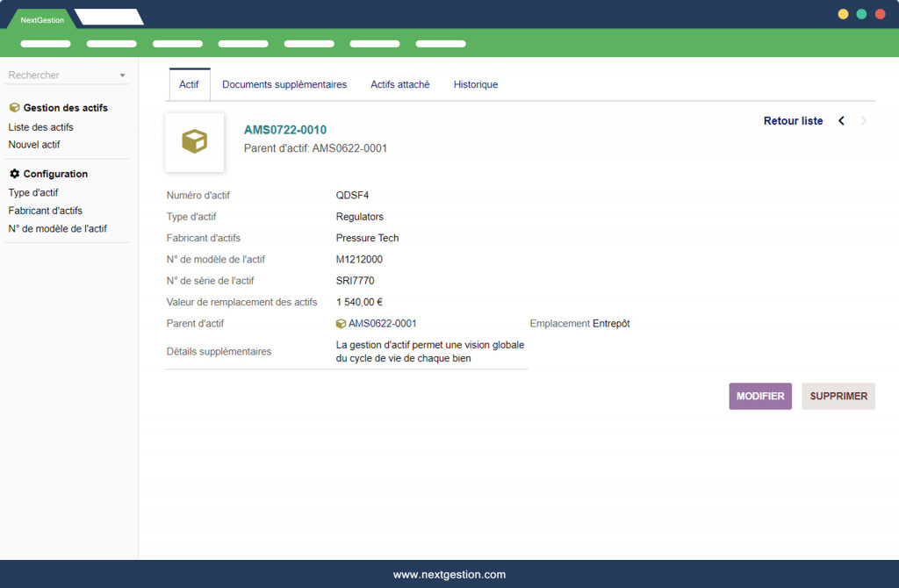
Task: Click the NextGestion browser tab
Action: tap(42, 19)
